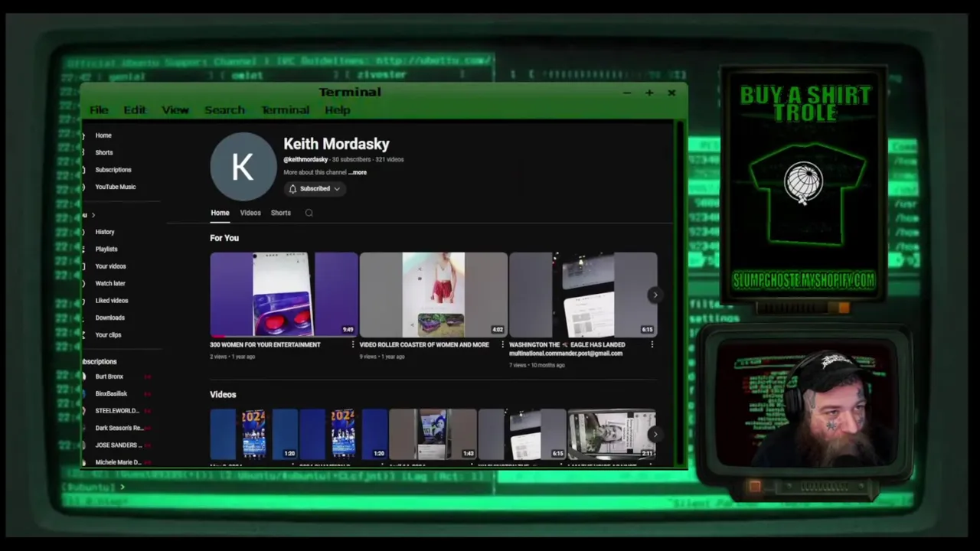Screen dimensions: 980x551
Task: Switch to the channel Shorts tab
Action: click(280, 213)
